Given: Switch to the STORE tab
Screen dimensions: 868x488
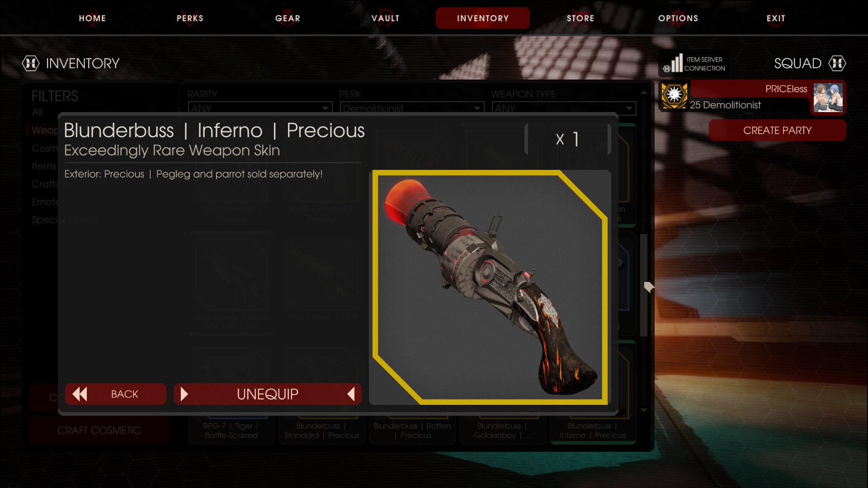Looking at the screenshot, I should (580, 18).
